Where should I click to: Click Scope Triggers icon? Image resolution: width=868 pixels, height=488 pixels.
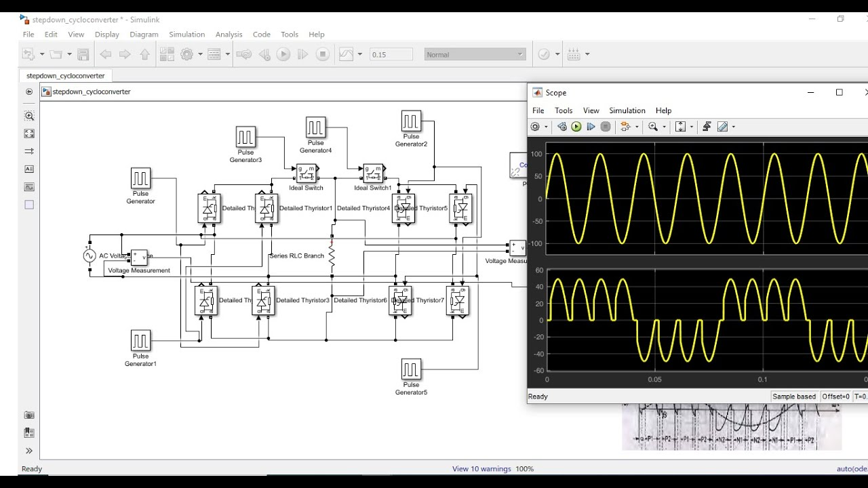click(707, 127)
